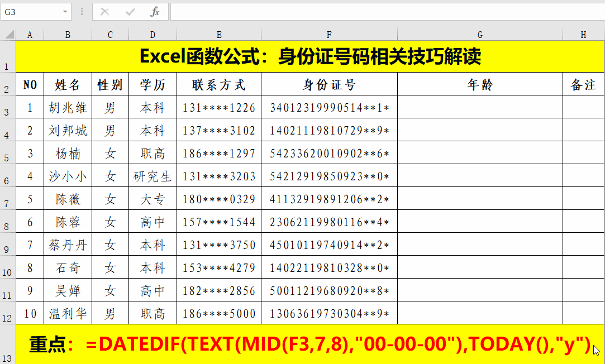
Task: Select column A header
Action: 30,35
